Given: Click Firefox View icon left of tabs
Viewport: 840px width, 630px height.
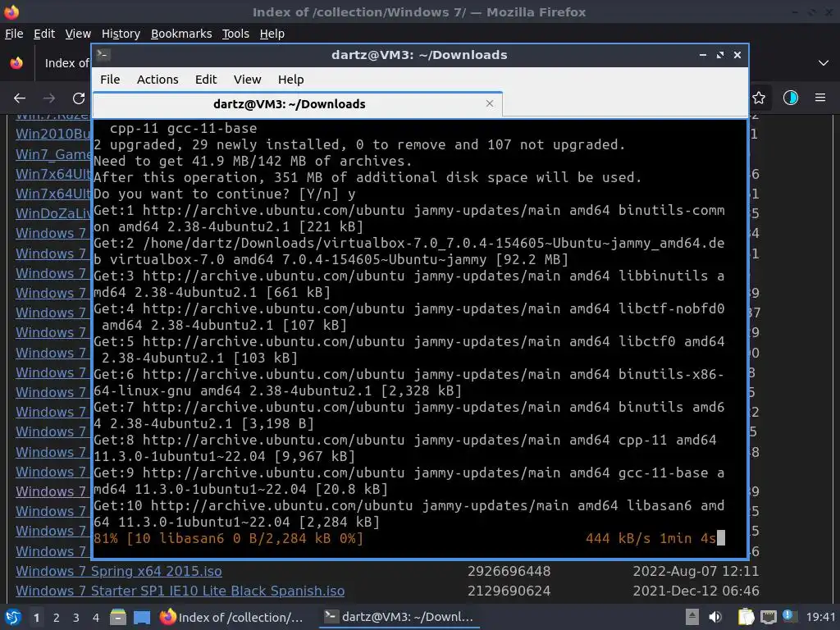Looking at the screenshot, I should pyautogui.click(x=16, y=62).
